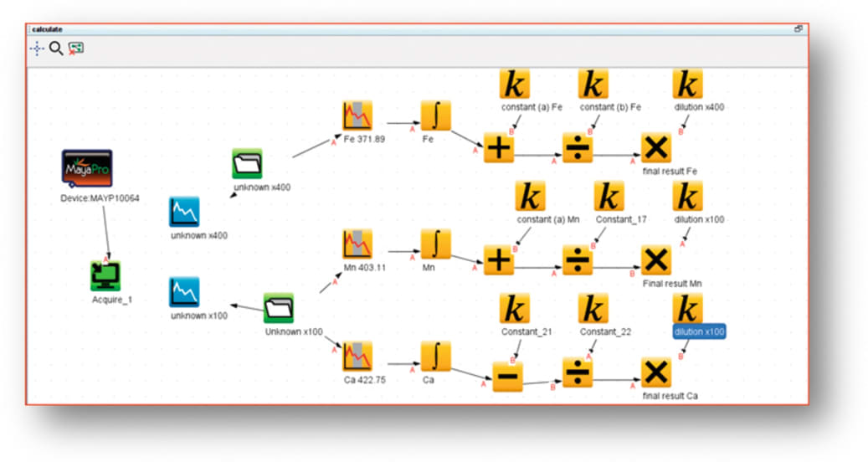
Task: Click the Constant_21 label
Action: coord(526,332)
